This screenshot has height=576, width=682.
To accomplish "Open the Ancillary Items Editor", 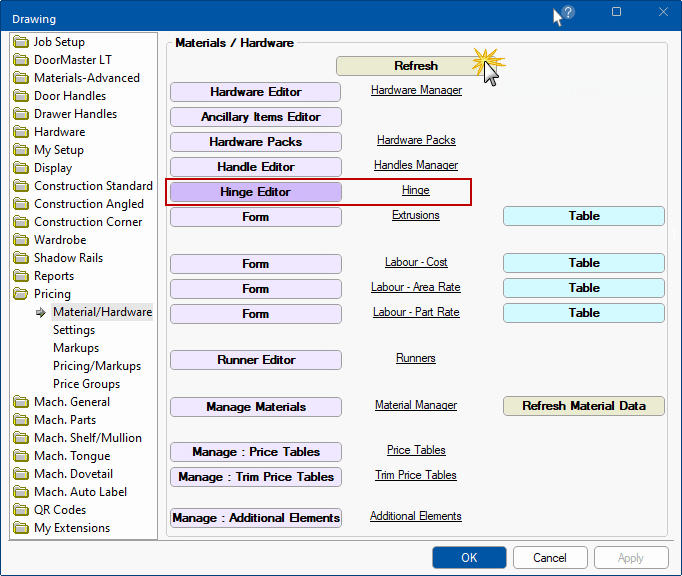I will click(x=256, y=117).
